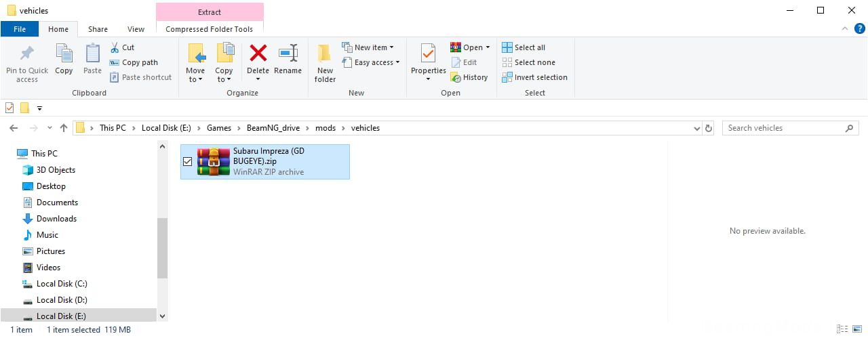Image resolution: width=868 pixels, height=338 pixels.
Task: Switch to the Home ribbon tab
Action: 58,29
